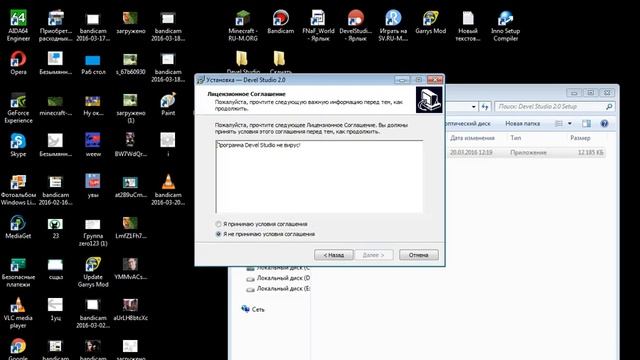Select the 1уц desktop icon

56,309
